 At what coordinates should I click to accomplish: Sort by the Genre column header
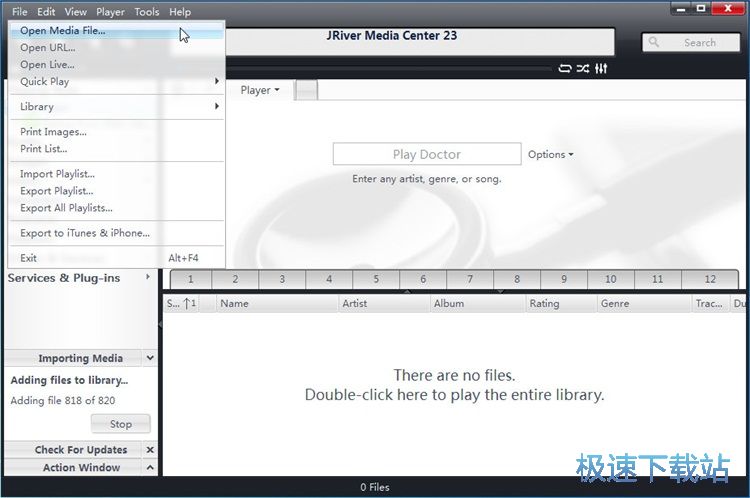[644, 303]
